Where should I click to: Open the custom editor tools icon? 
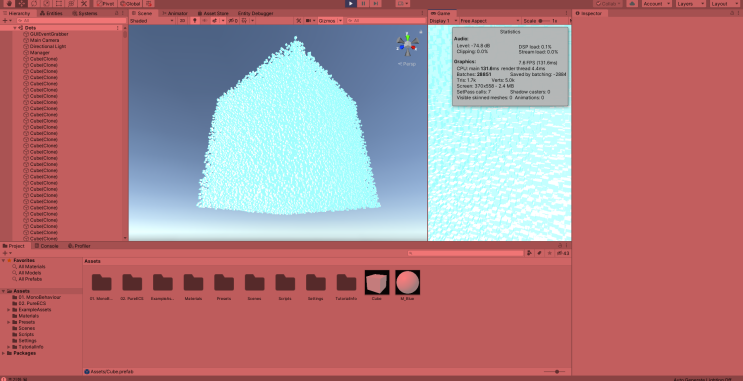[84, 3]
